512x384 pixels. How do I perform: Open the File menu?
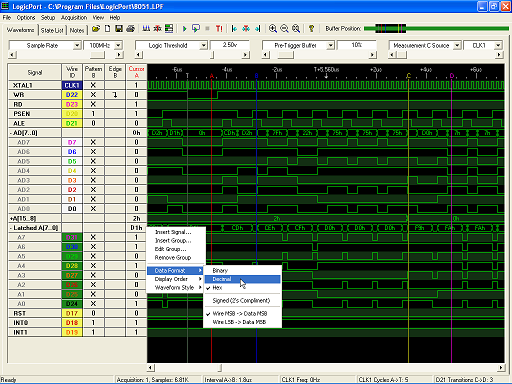[7, 17]
